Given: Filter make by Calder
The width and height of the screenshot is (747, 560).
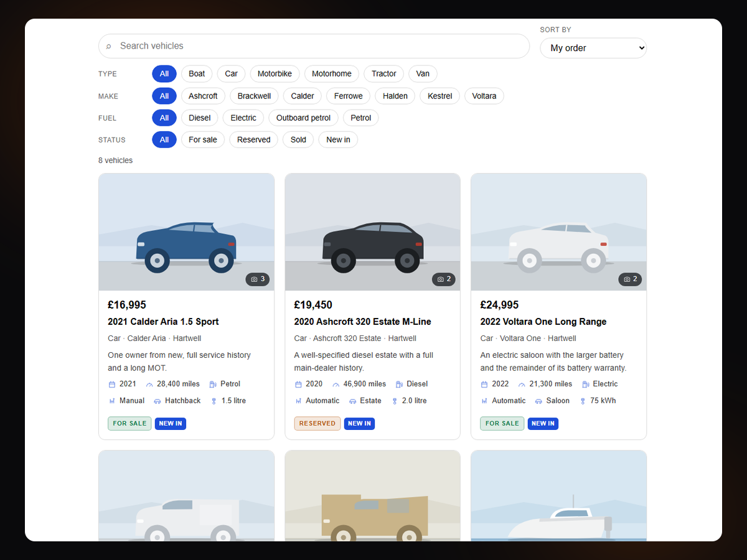Looking at the screenshot, I should point(303,96).
